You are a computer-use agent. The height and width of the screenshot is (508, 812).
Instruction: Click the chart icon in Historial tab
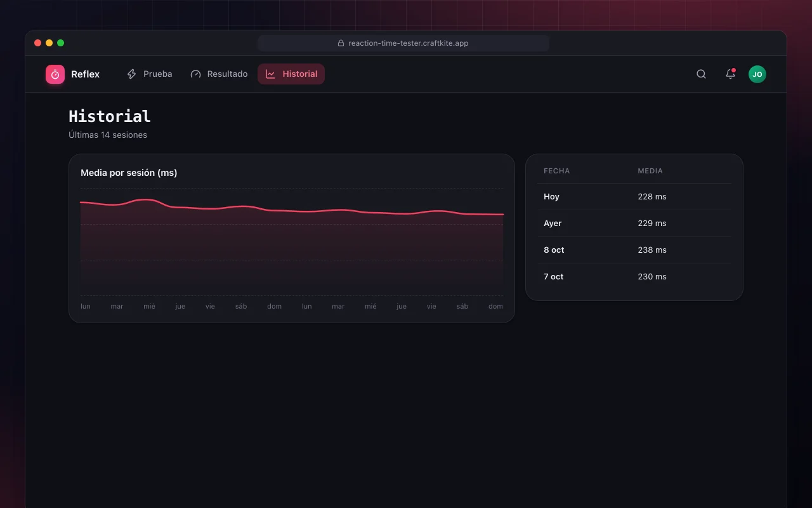coord(270,74)
